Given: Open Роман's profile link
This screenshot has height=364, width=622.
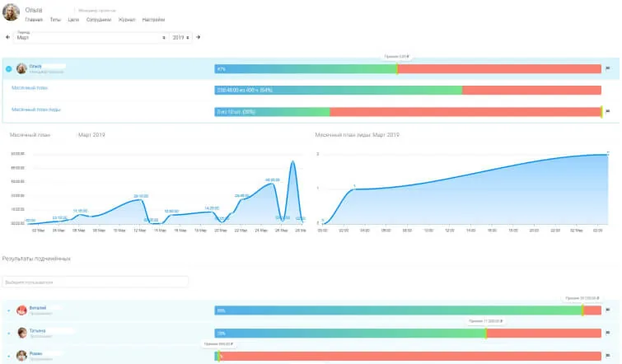Looking at the screenshot, I should click(x=35, y=353).
